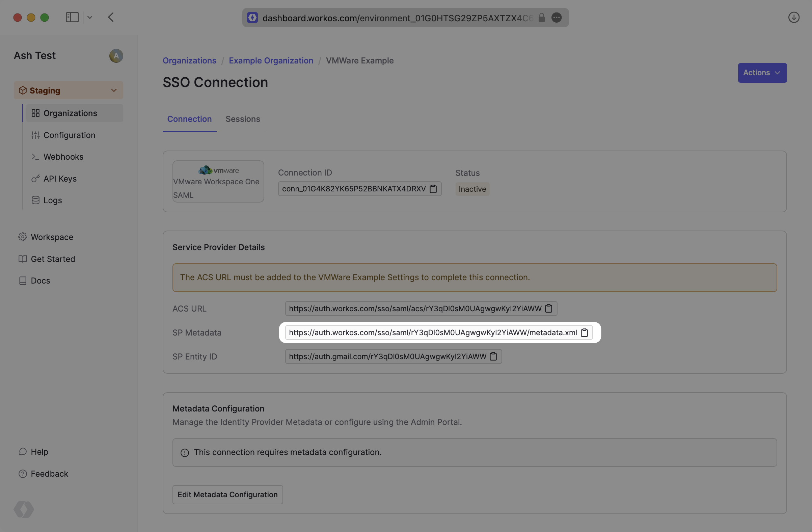Click the address bar more options icon
The image size is (812, 532).
coord(557,18)
